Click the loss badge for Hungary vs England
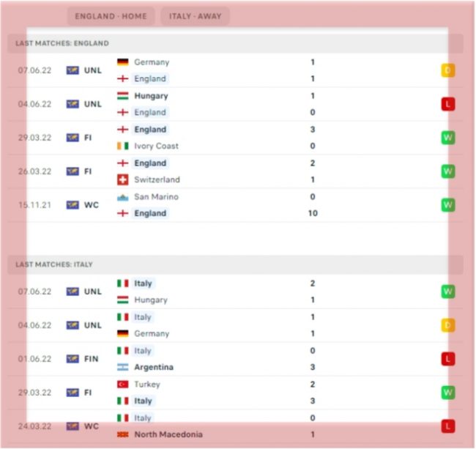Image resolution: width=476 pixels, height=449 pixels. tap(447, 104)
